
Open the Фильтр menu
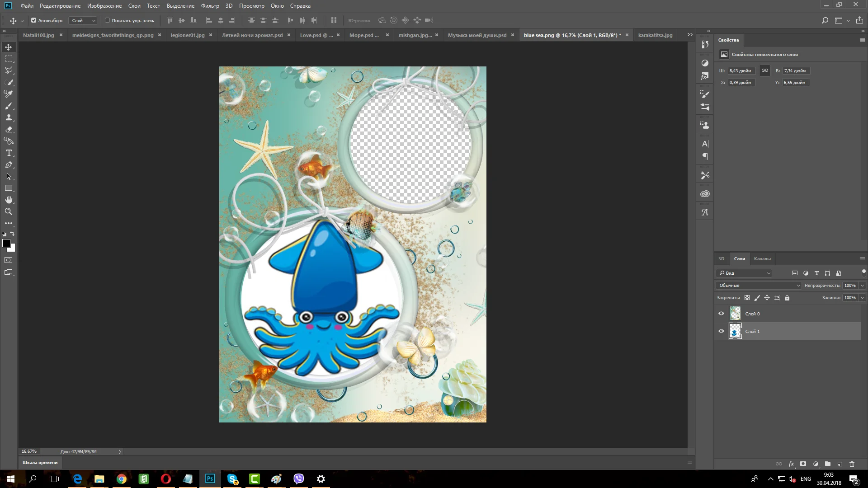(x=210, y=6)
